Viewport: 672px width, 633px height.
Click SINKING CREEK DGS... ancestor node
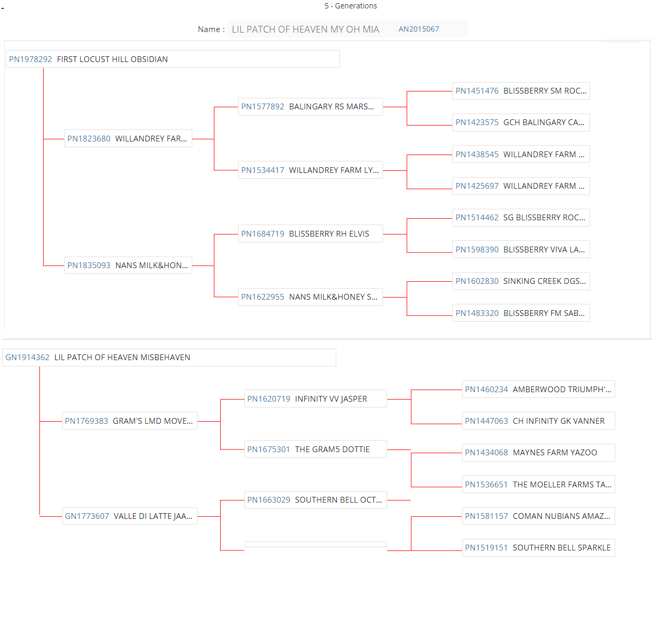coord(544,281)
